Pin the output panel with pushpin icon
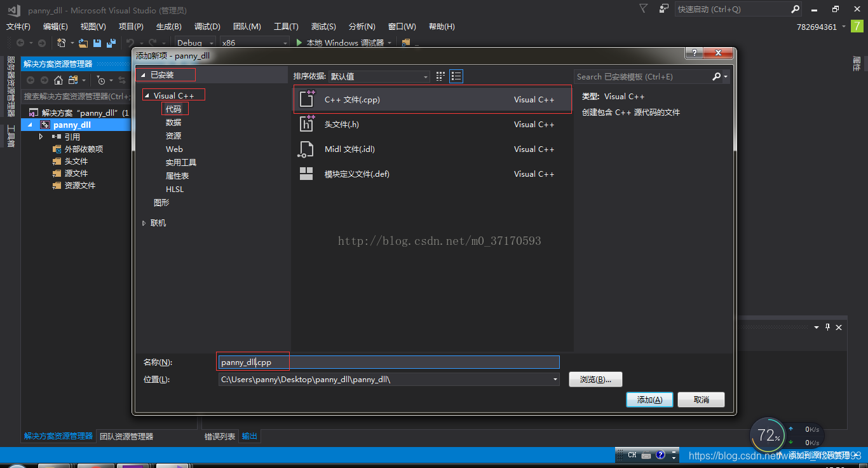The width and height of the screenshot is (868, 468). 827,327
